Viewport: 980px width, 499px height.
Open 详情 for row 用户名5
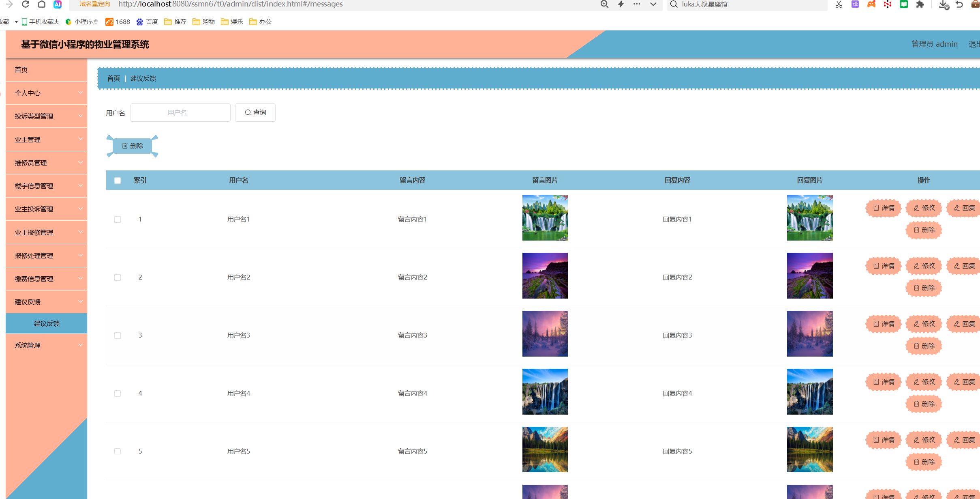(884, 440)
